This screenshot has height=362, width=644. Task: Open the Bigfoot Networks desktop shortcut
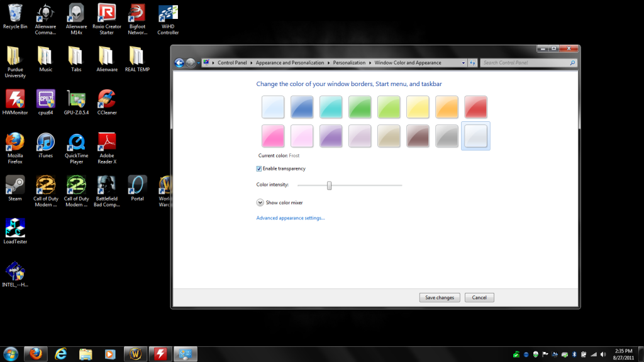click(137, 19)
